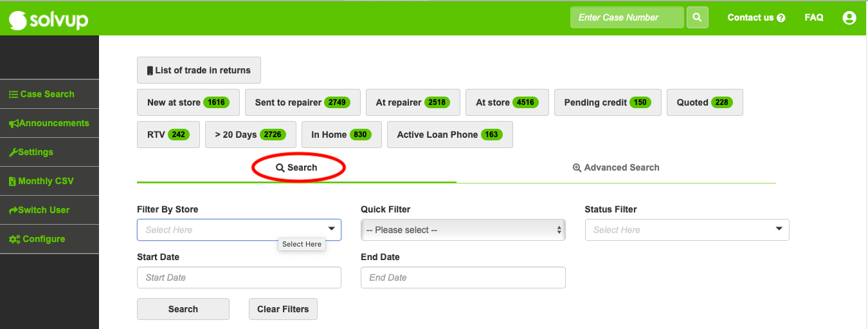The height and width of the screenshot is (329, 868).
Task: Open Monthly CSV in the sidebar
Action: pos(50,181)
